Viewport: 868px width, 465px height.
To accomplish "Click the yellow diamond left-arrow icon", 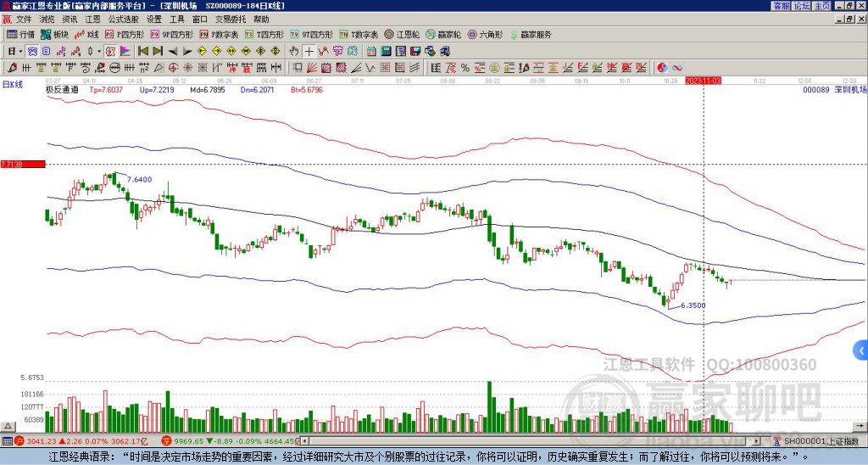I will click(202, 51).
